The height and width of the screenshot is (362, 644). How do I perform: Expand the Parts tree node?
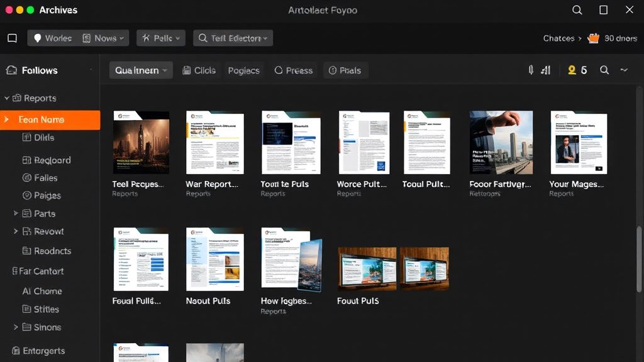[16, 214]
